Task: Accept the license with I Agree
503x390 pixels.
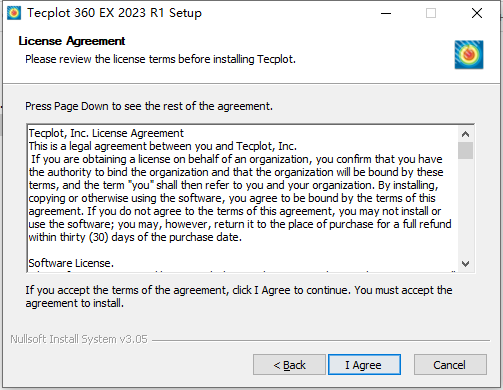Action: (x=364, y=365)
